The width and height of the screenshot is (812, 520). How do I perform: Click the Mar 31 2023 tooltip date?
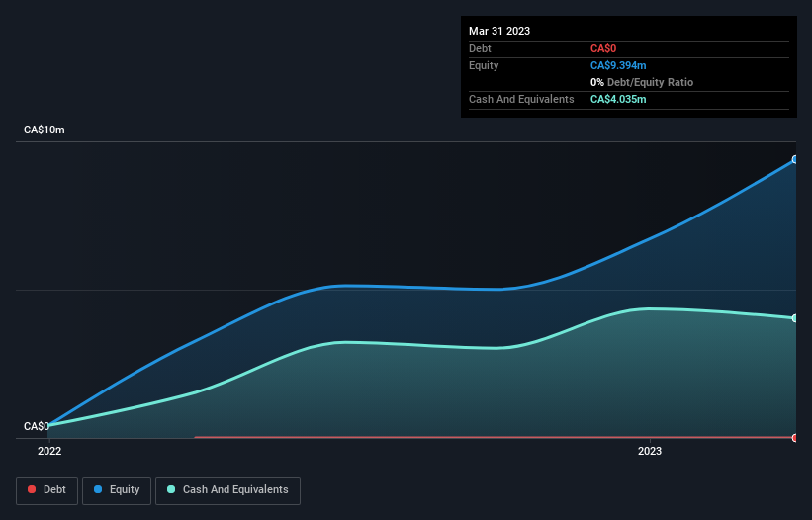tap(499, 31)
